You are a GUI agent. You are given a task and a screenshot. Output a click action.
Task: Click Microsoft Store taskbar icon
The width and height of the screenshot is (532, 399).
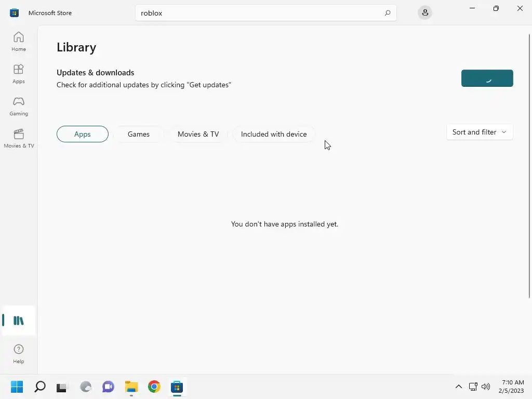177,387
